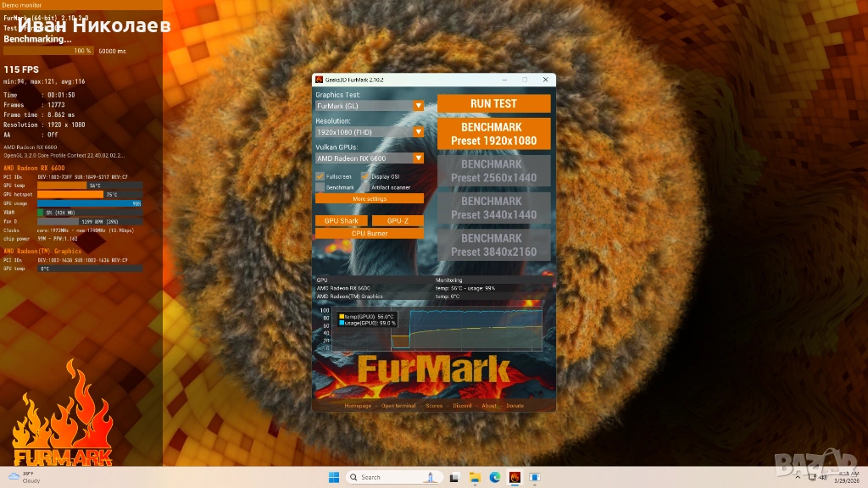Open the weather widget showing Cloudy
This screenshot has height=488, width=868.
(24, 477)
